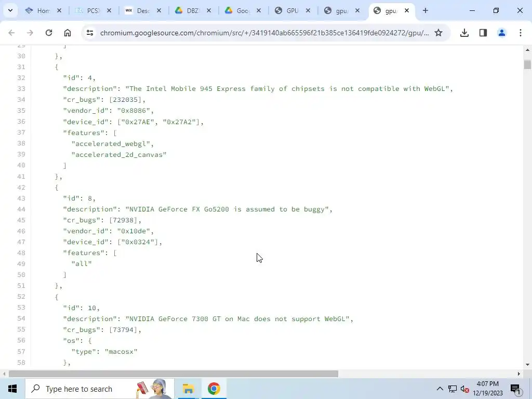
Task: Click line number 32 in the gutter
Action: (21, 78)
